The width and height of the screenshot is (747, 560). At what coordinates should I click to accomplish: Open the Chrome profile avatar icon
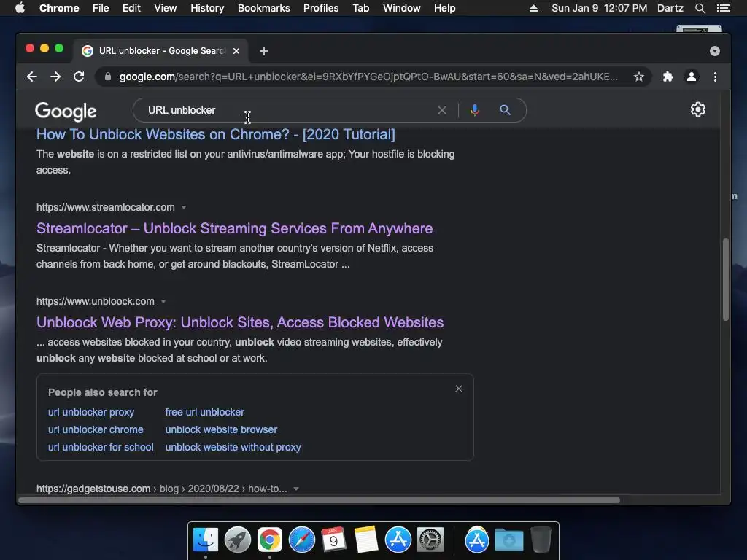pos(692,77)
